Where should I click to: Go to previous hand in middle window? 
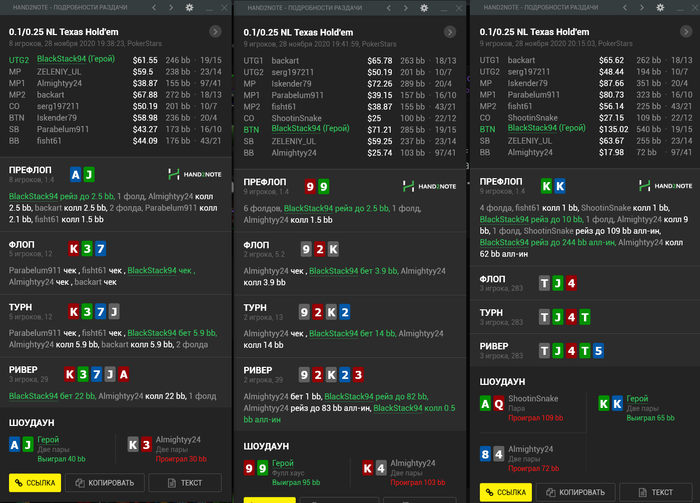389,8
